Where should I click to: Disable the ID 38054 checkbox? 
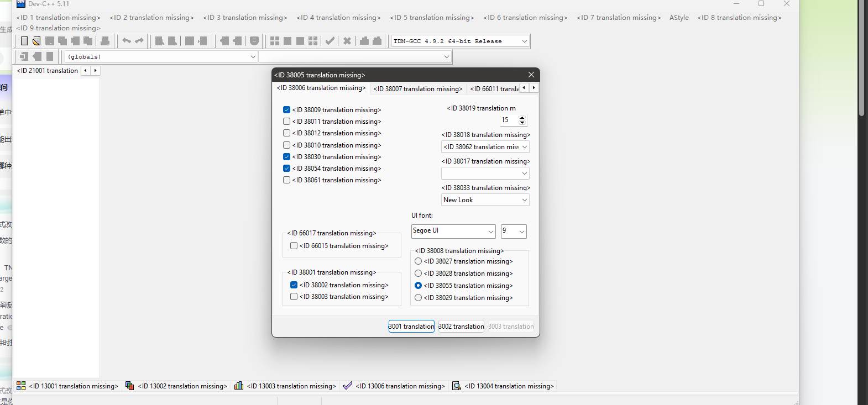click(x=286, y=169)
